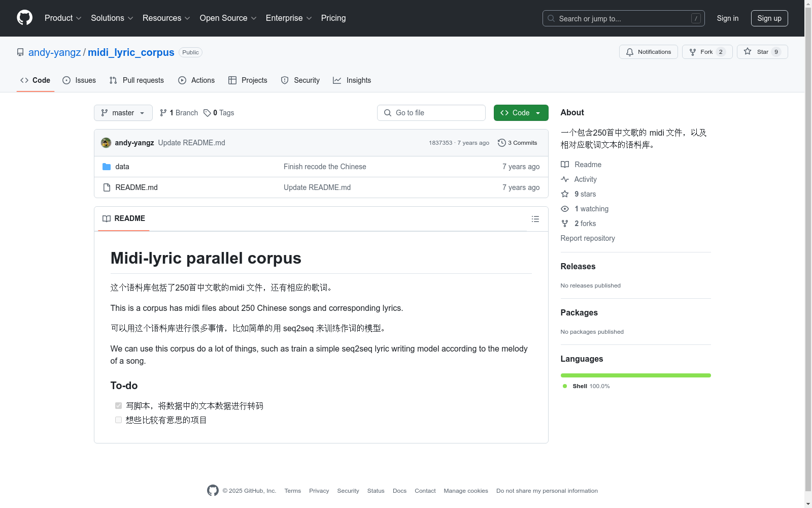The image size is (812, 508).
Task: Toggle the unchecked second to-do checkbox
Action: point(118,420)
